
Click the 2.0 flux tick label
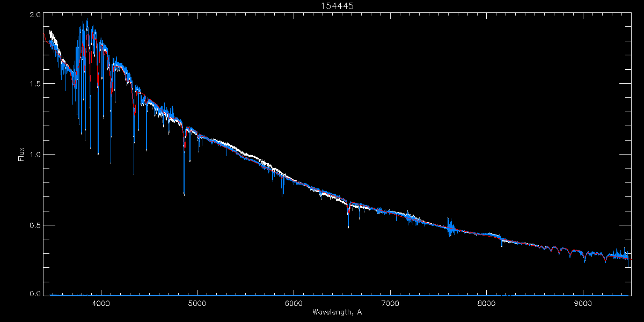[35, 16]
